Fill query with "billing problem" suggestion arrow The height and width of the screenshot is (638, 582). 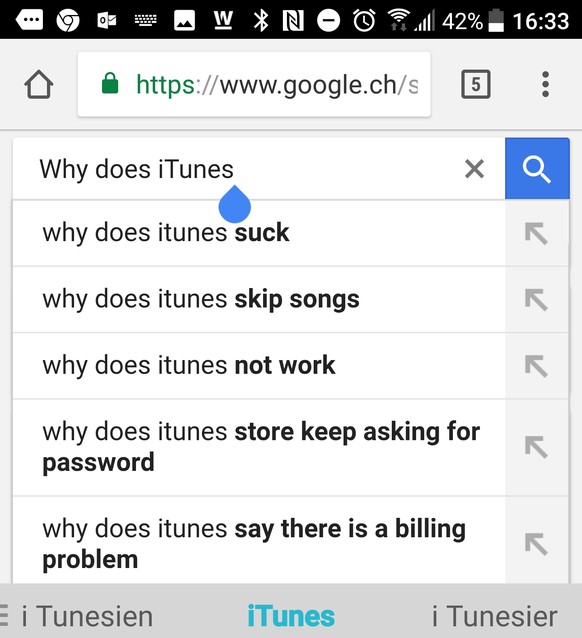(536, 544)
